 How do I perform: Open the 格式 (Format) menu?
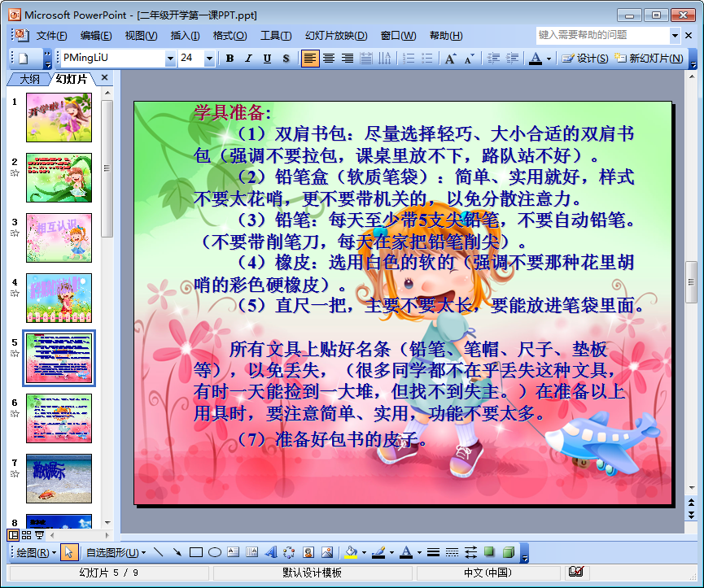click(230, 36)
